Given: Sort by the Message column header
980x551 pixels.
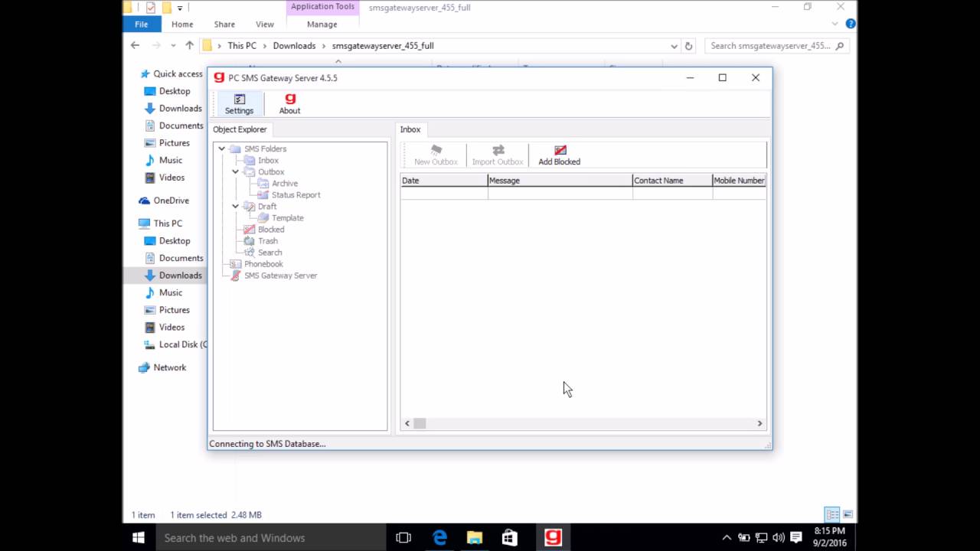Looking at the screenshot, I should (x=560, y=181).
